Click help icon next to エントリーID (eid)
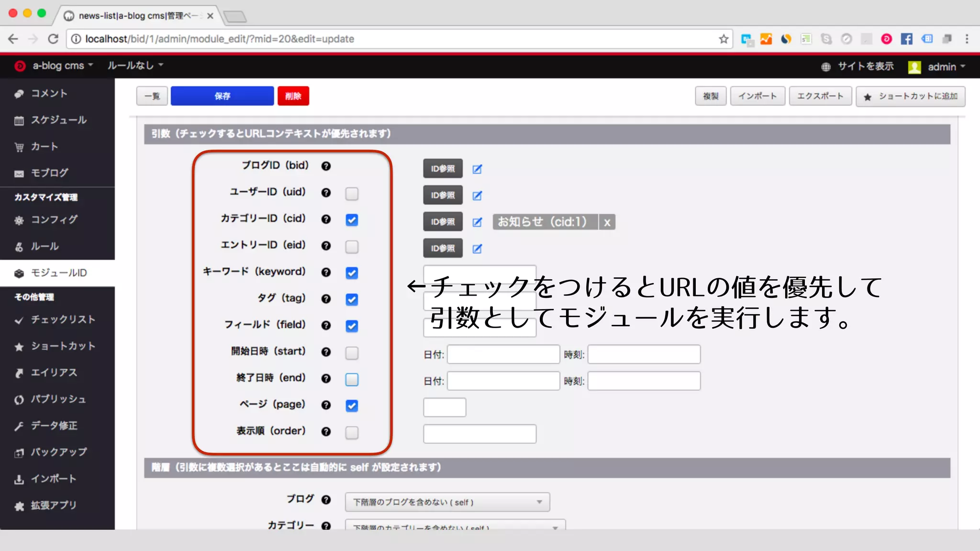 click(326, 246)
